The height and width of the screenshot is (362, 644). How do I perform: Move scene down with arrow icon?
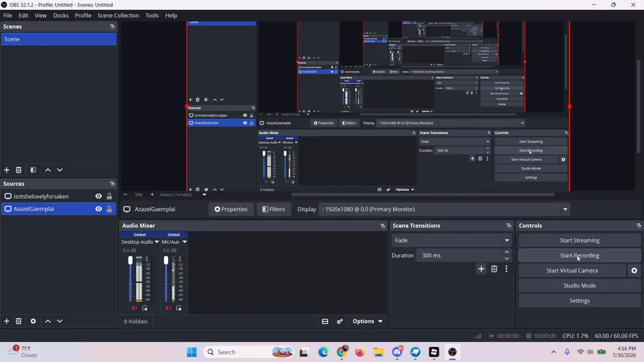(x=59, y=170)
